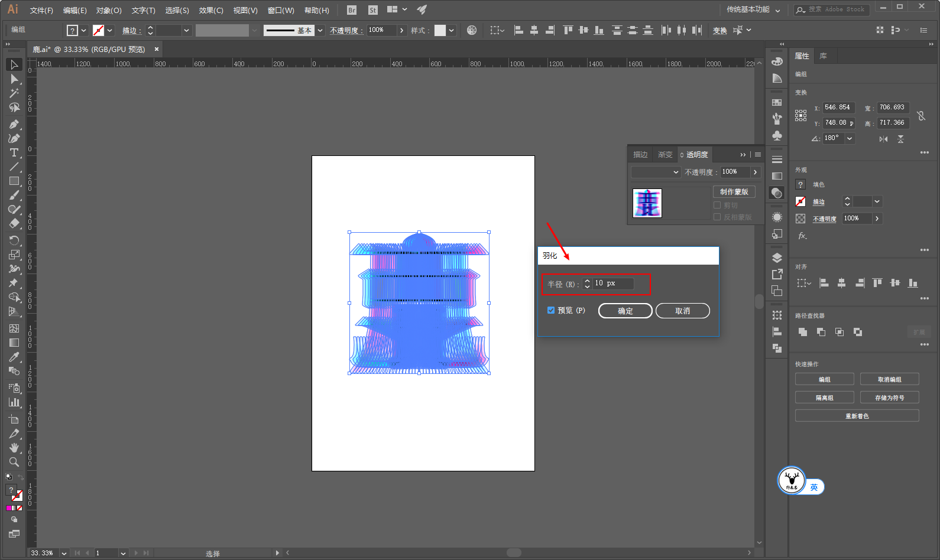Switch to the 渐变 panel tab
This screenshot has height=560, width=940.
pyautogui.click(x=665, y=155)
